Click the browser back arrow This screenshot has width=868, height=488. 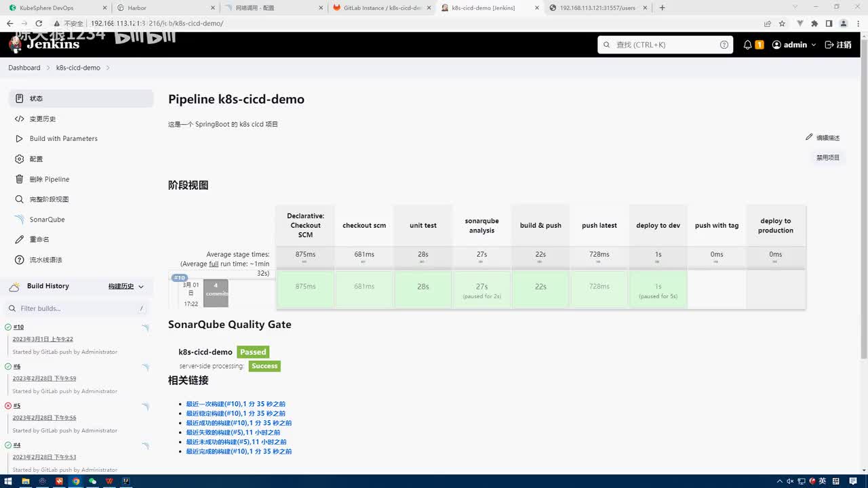(9, 23)
